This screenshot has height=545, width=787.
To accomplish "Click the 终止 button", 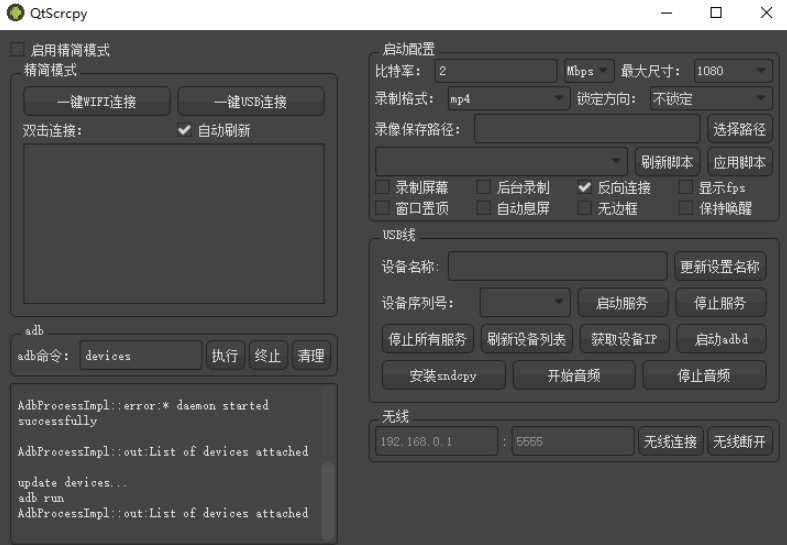I will (x=268, y=355).
